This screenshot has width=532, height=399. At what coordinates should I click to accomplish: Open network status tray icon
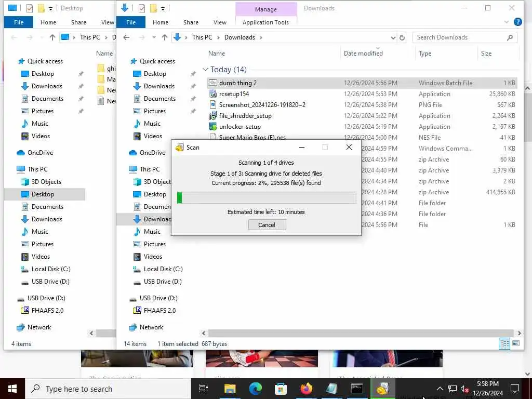(x=453, y=389)
